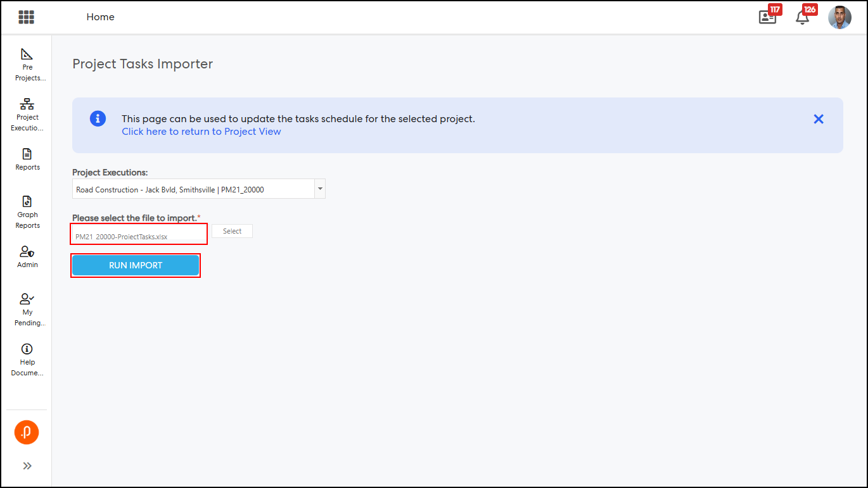This screenshot has height=488, width=868.
Task: Open the apps grid launcher icon
Action: tap(26, 17)
